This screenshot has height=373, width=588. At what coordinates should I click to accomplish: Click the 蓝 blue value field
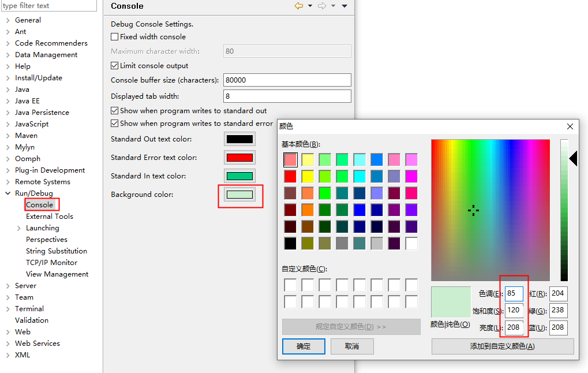(559, 327)
